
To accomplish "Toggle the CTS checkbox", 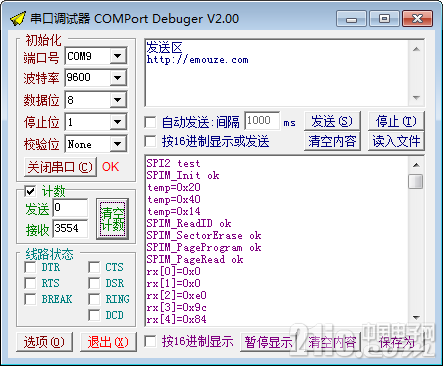I will (94, 267).
